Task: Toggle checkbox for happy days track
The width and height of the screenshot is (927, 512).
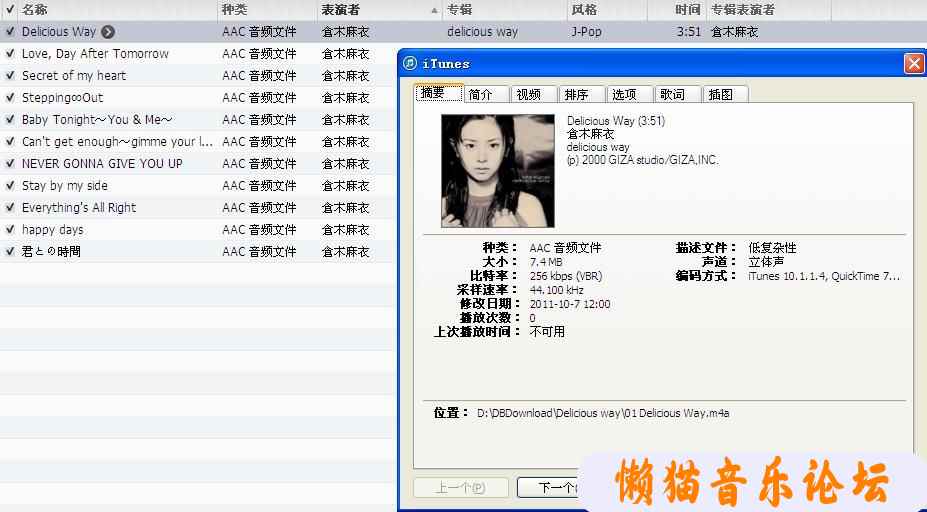Action: click(9, 229)
